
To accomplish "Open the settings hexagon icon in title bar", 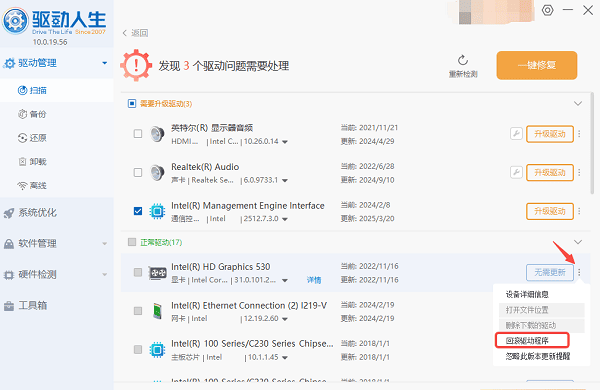I will pyautogui.click(x=548, y=10).
